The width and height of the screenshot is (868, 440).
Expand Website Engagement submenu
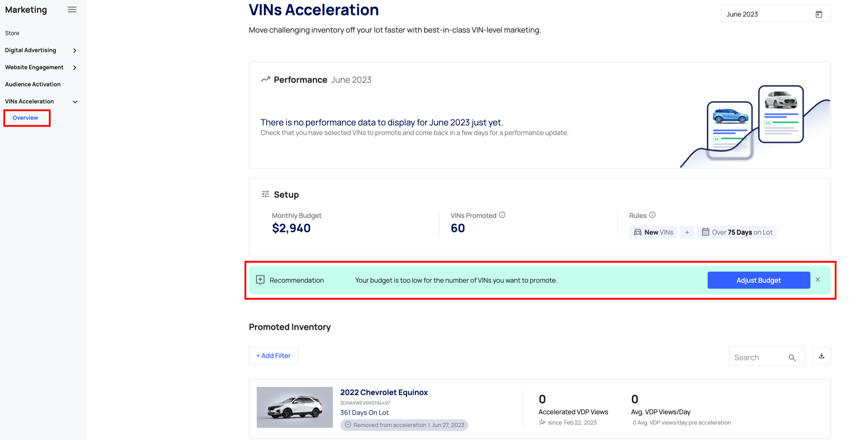click(75, 68)
